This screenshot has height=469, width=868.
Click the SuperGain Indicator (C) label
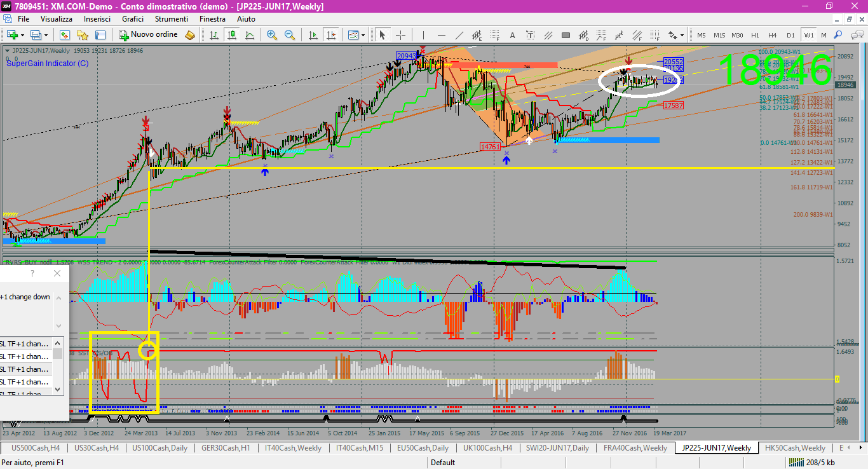48,64
